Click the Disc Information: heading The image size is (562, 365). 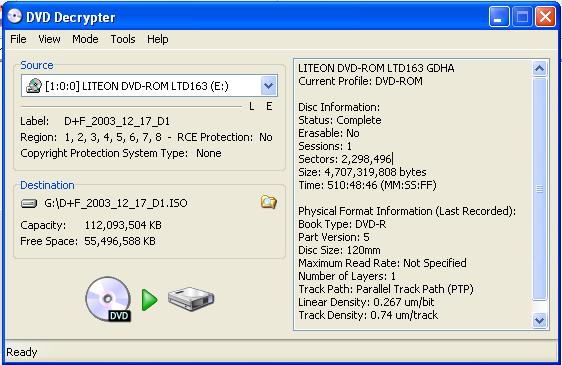339,107
